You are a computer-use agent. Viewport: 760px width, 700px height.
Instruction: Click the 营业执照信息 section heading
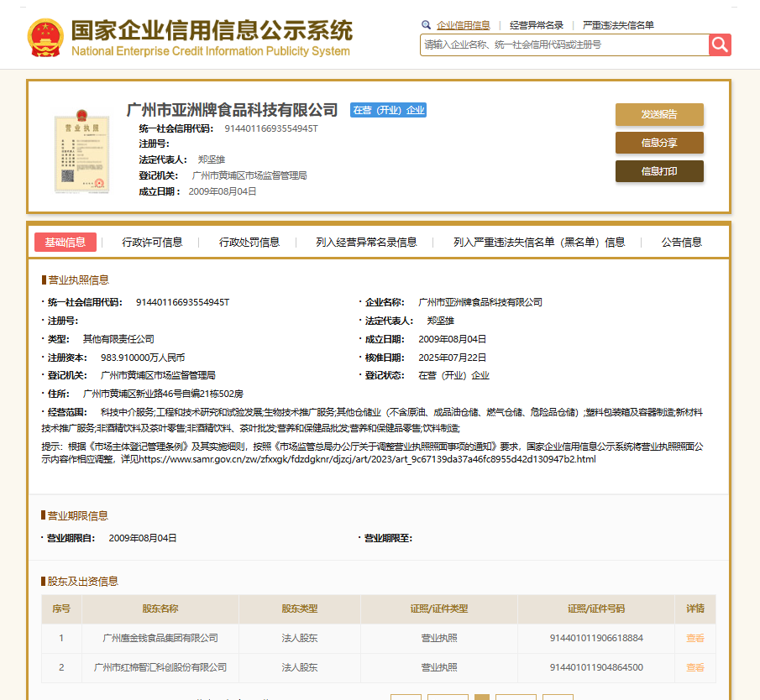coord(79,280)
